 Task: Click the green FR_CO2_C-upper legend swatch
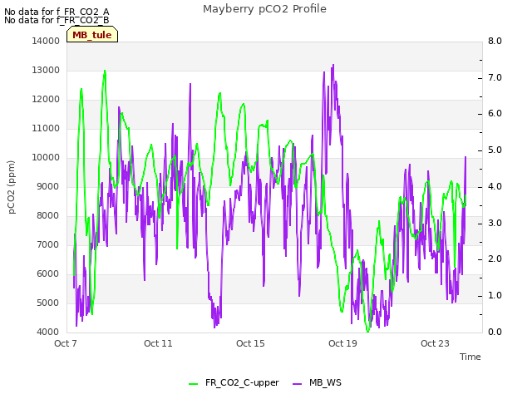pyautogui.click(x=193, y=384)
